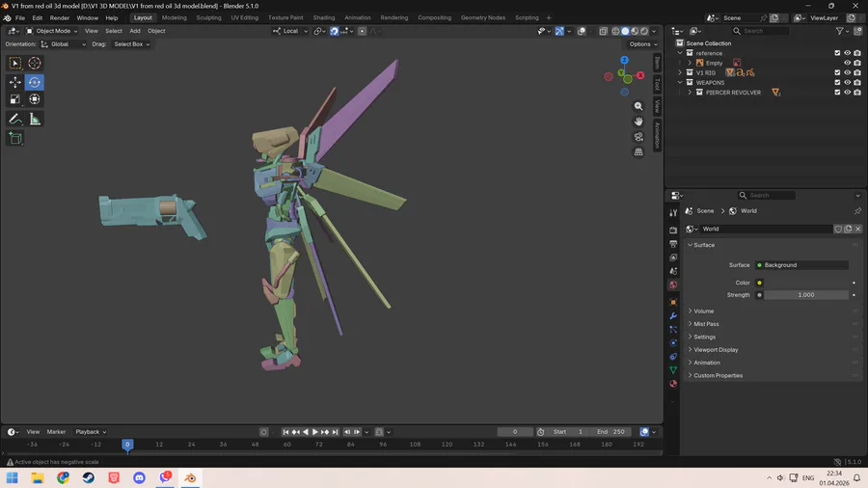This screenshot has width=868, height=488.
Task: Expand the Volume panel
Action: pos(704,311)
